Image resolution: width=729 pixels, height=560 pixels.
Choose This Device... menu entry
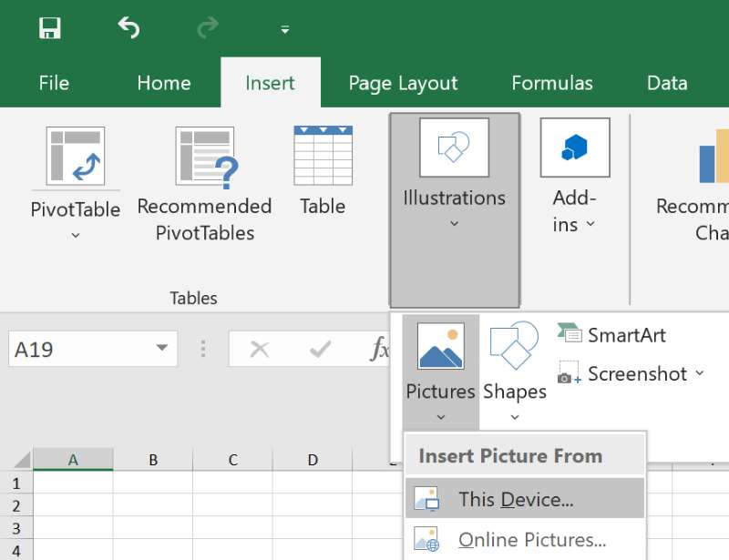(x=525, y=499)
